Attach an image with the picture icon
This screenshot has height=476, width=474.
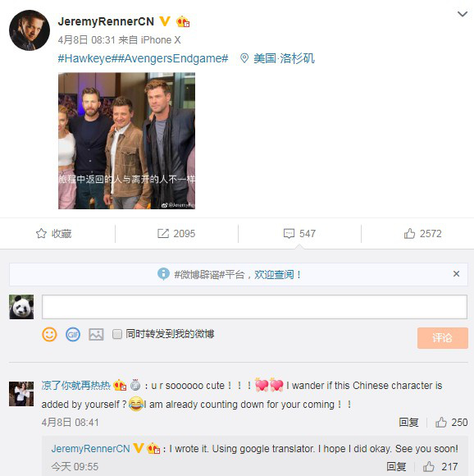[x=96, y=335]
